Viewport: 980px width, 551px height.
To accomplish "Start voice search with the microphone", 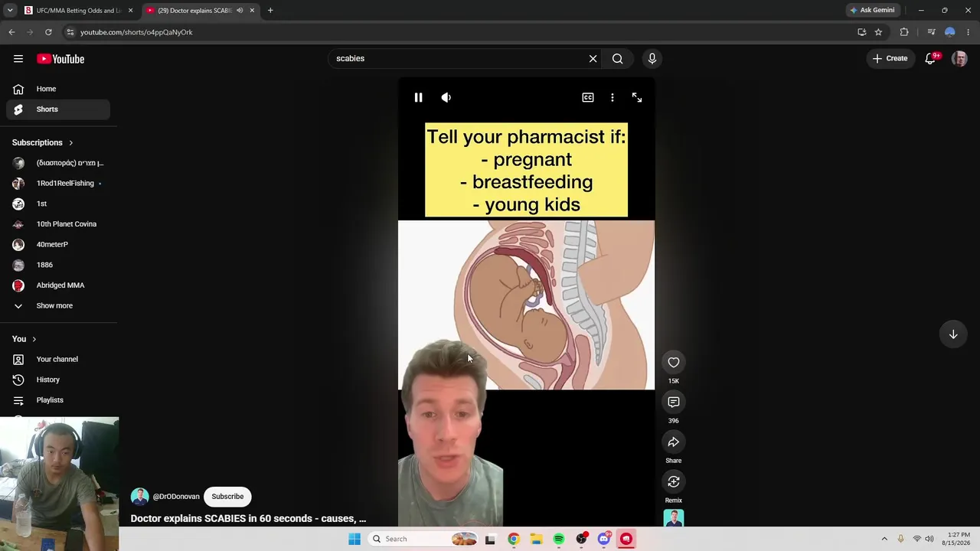I will (652, 58).
